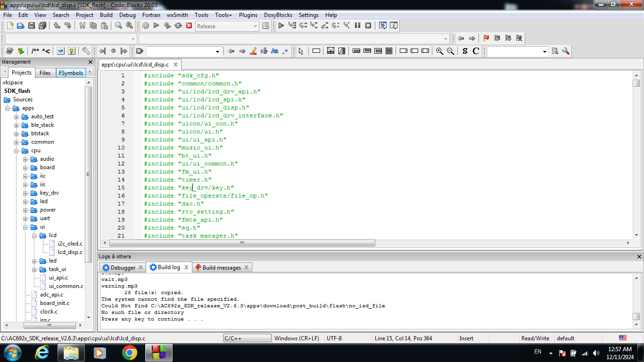Select lcd_disp.c in project tree

pyautogui.click(x=70, y=252)
